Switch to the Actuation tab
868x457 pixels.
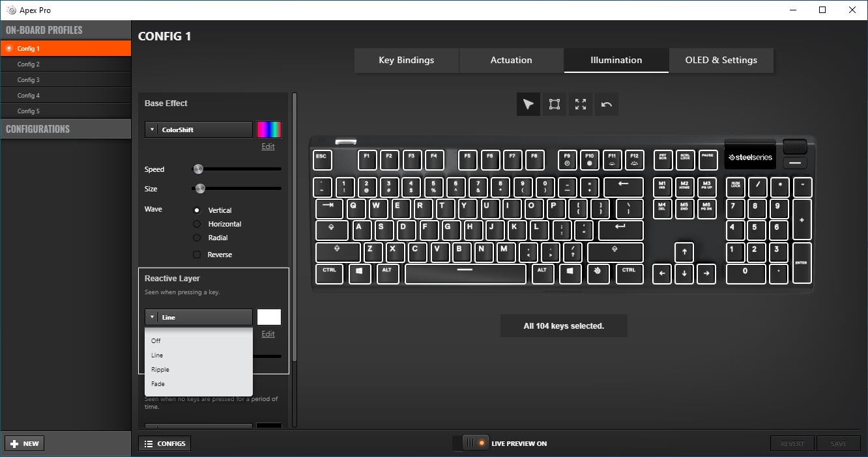[512, 60]
